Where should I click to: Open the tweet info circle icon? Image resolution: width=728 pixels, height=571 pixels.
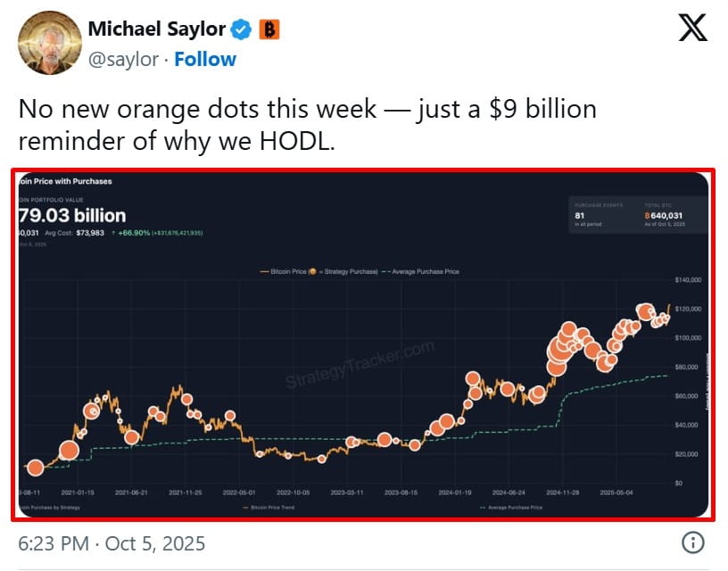coord(693,542)
